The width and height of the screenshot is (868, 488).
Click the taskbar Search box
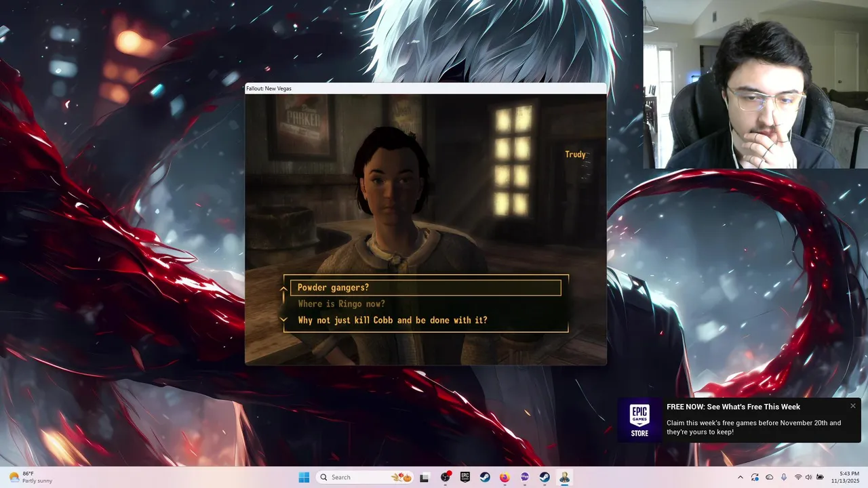[x=366, y=477]
